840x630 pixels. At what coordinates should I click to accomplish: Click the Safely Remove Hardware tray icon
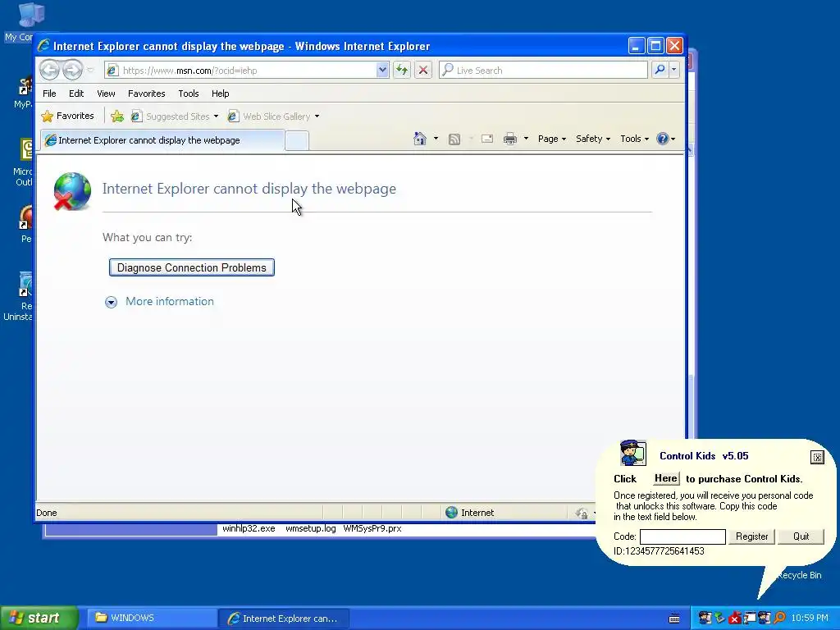[x=720, y=619]
